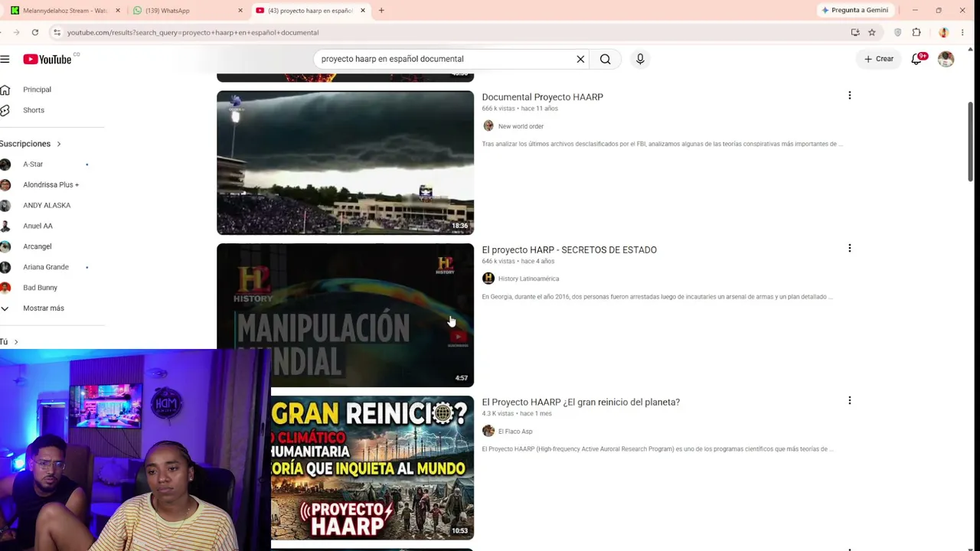
Task: Clear the search query with the X icon
Action: point(580,59)
